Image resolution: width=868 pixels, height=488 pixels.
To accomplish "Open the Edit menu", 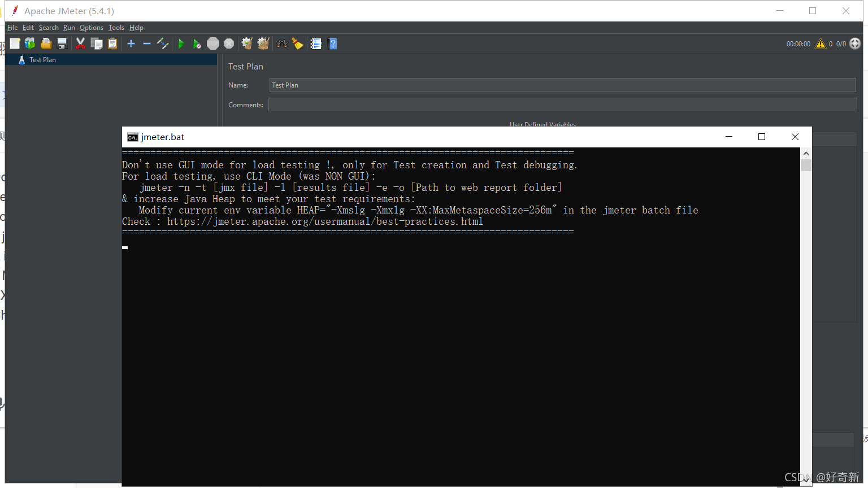I will [x=28, y=28].
